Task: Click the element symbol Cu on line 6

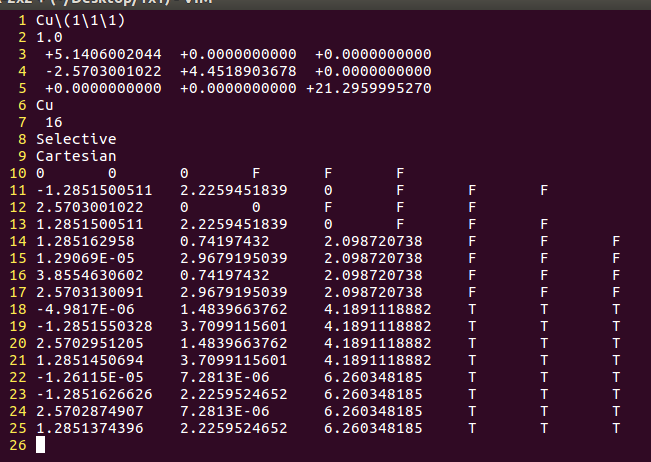Action: tap(44, 105)
